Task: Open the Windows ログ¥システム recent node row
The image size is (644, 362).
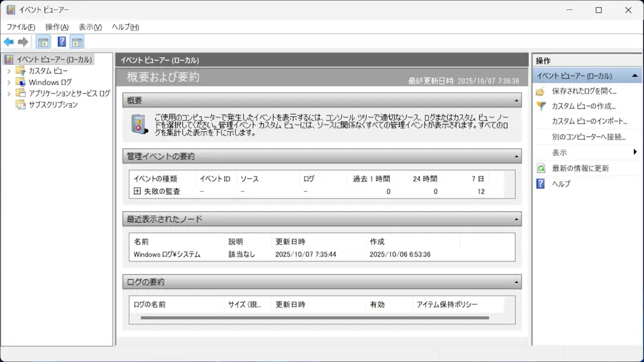Action: point(167,255)
